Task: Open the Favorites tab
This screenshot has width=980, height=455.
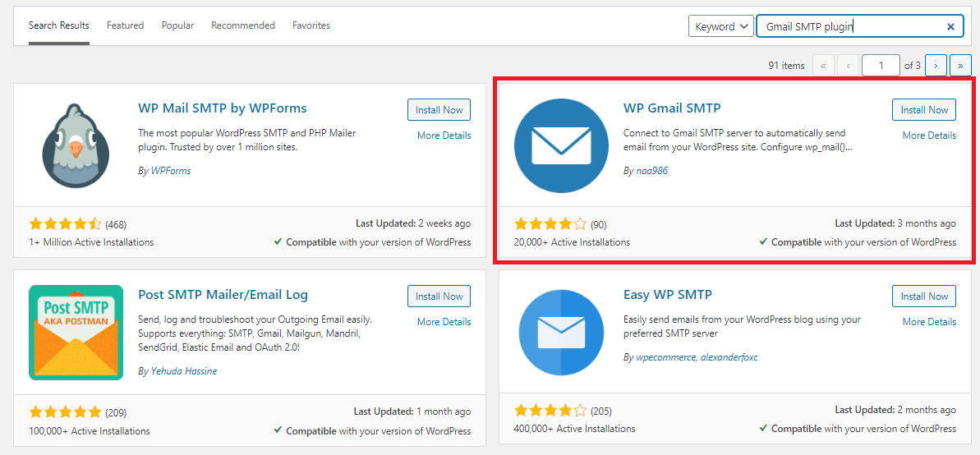Action: [311, 25]
